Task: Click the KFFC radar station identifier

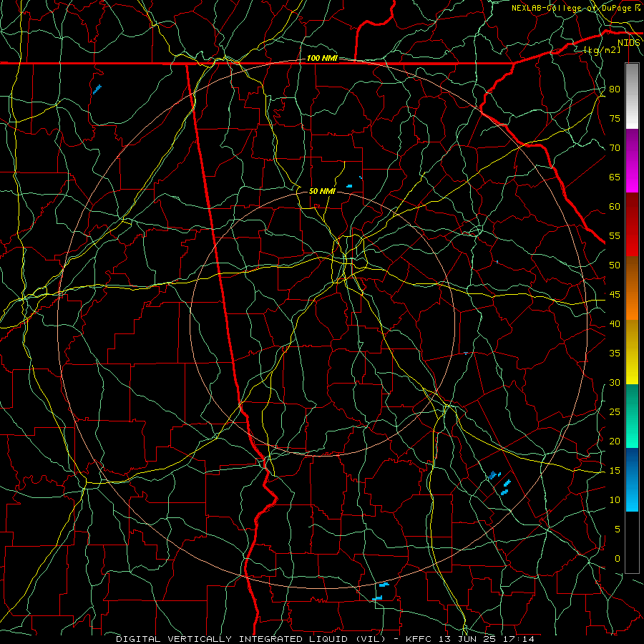Action: pyautogui.click(x=419, y=639)
